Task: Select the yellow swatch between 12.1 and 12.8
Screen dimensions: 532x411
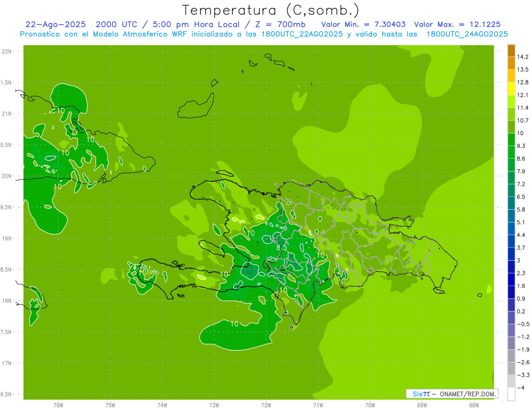Action: [x=511, y=89]
